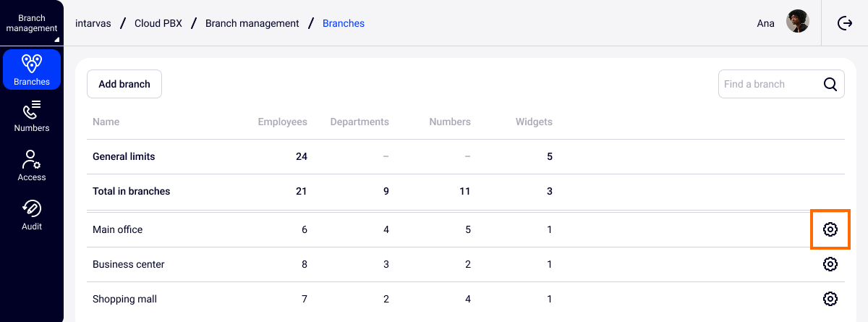Select the Main office row name
This screenshot has height=322, width=868.
(118, 229)
